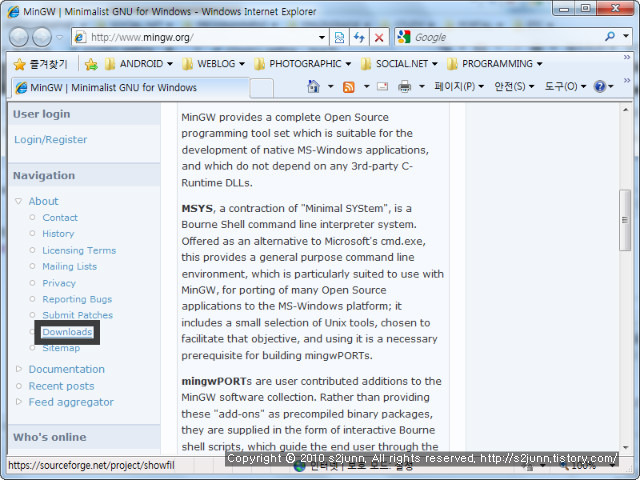Open the History link
640x480 pixels.
click(x=58, y=234)
